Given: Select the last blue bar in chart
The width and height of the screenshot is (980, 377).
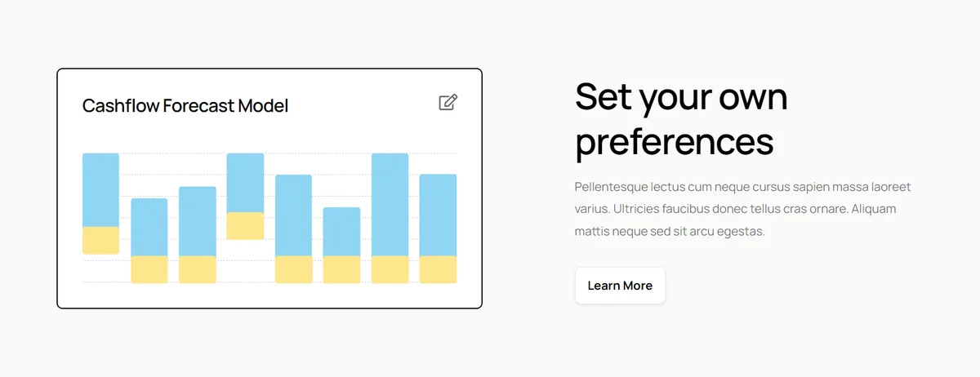Looking at the screenshot, I should coord(438,215).
